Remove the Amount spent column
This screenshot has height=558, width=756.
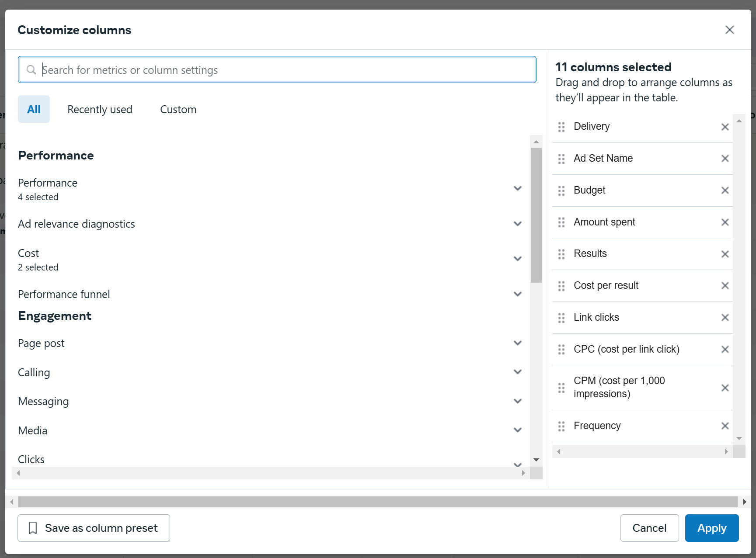point(725,222)
